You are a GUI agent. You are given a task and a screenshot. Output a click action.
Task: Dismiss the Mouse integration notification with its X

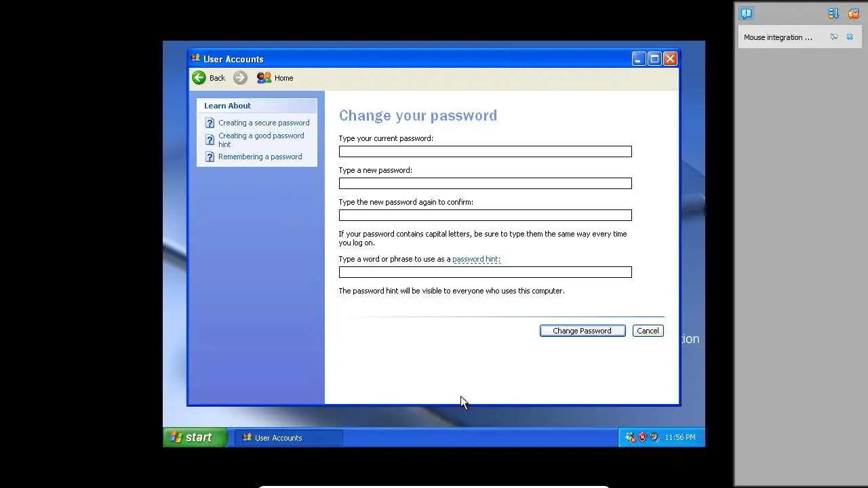[x=850, y=37]
